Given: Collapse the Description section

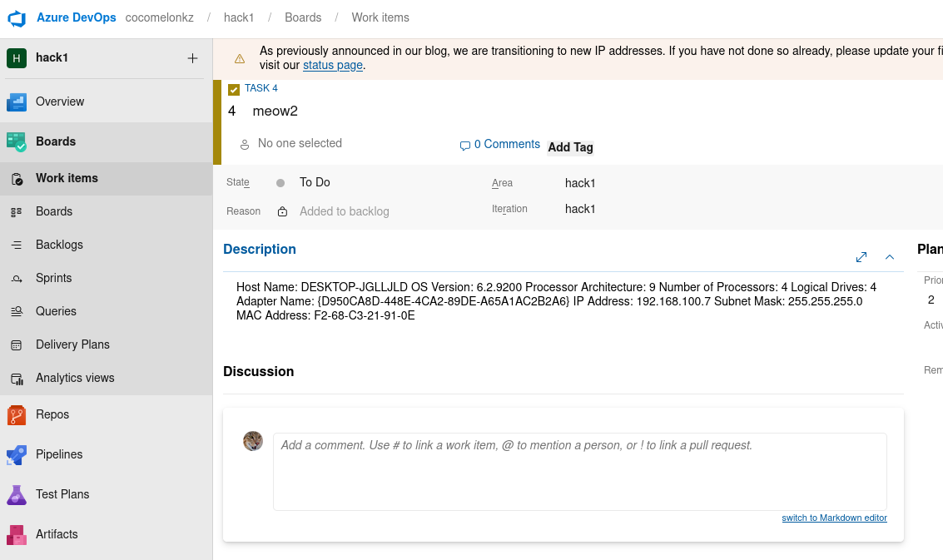Looking at the screenshot, I should 890,257.
